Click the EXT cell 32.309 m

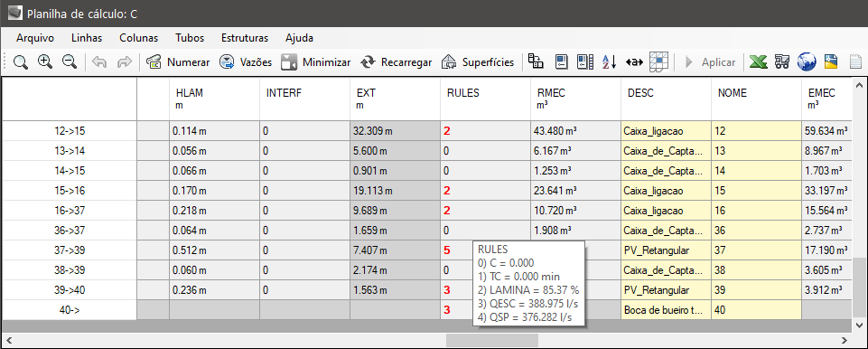(395, 131)
